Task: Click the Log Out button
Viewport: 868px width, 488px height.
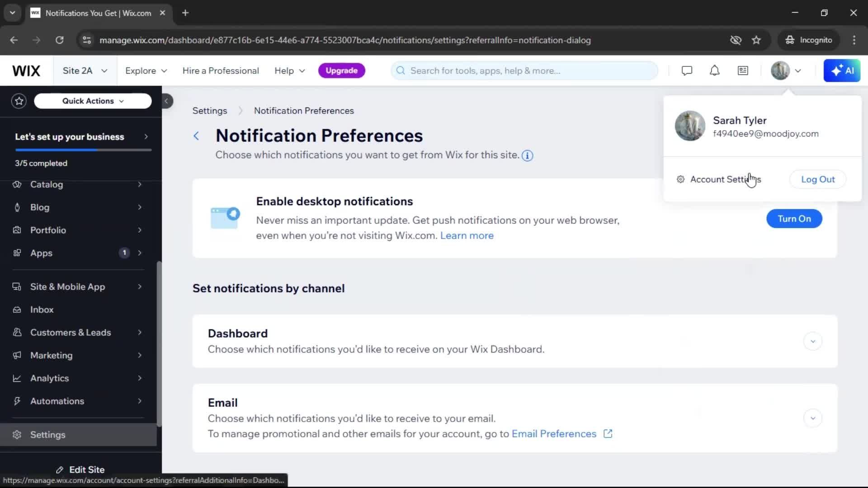Action: tap(818, 179)
